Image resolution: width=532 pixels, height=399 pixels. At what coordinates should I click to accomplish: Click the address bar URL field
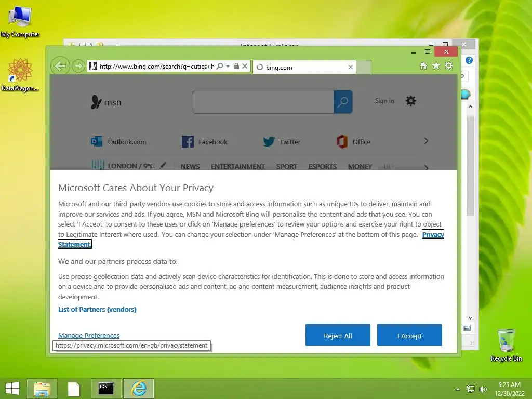156,66
